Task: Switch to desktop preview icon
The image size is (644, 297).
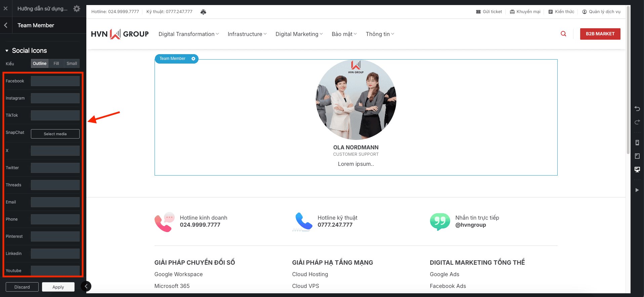Action: pos(637,169)
